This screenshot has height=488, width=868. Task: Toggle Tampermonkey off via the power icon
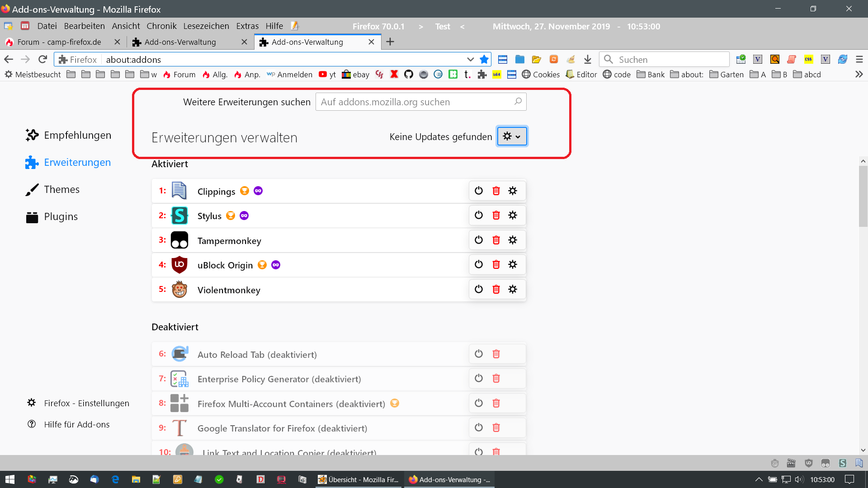coord(479,240)
